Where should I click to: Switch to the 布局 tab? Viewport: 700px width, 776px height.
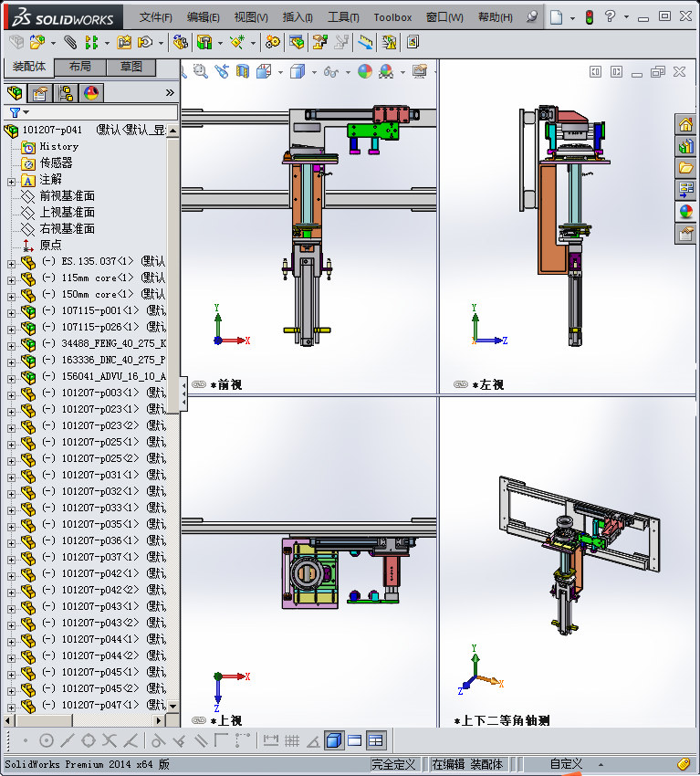(79, 67)
